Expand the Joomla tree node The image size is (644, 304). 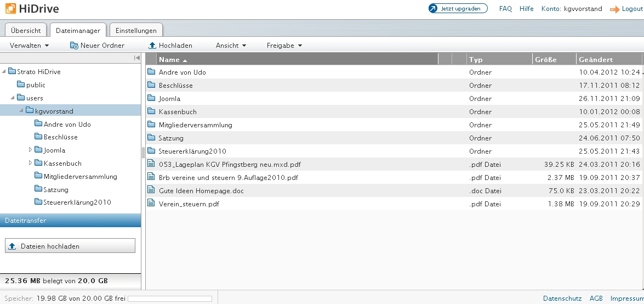pos(31,150)
